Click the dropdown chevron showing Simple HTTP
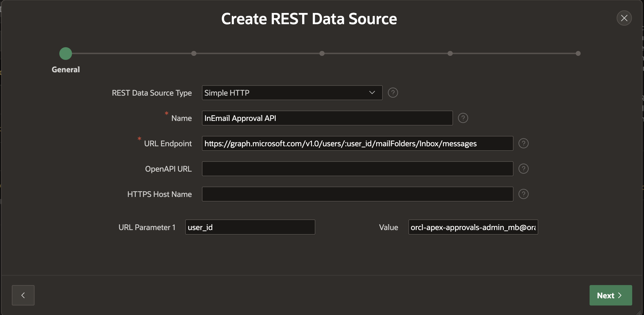Image resolution: width=644 pixels, height=315 pixels. tap(372, 93)
